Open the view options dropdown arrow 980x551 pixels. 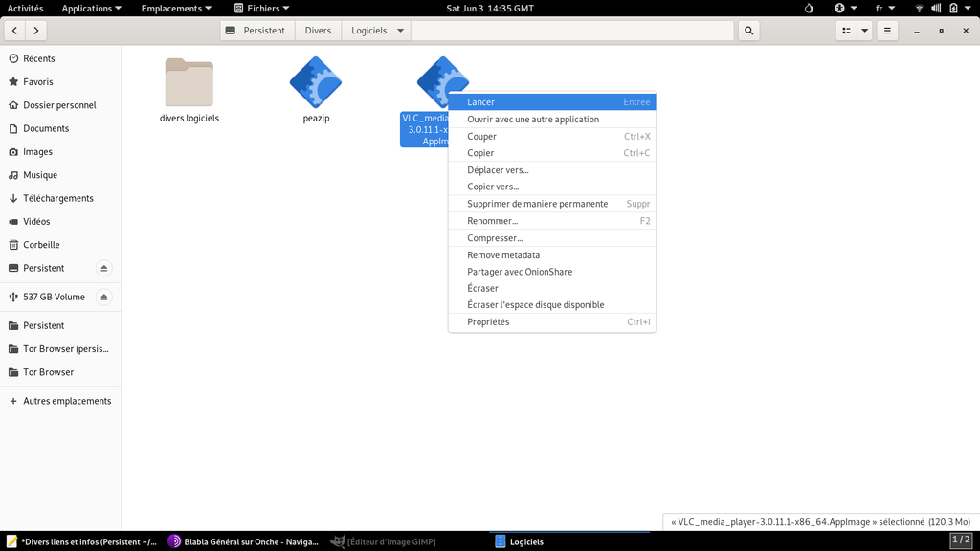(x=865, y=31)
